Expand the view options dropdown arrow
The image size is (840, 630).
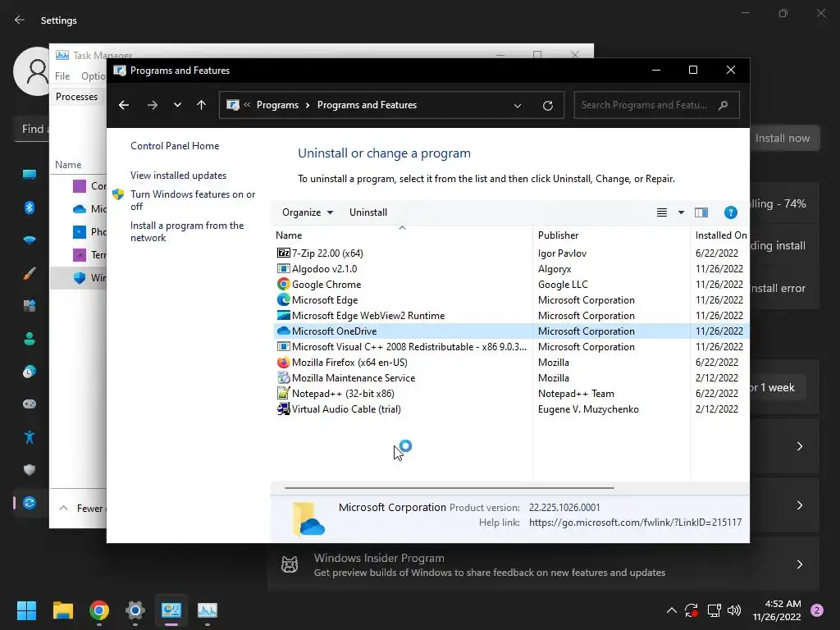(x=681, y=212)
